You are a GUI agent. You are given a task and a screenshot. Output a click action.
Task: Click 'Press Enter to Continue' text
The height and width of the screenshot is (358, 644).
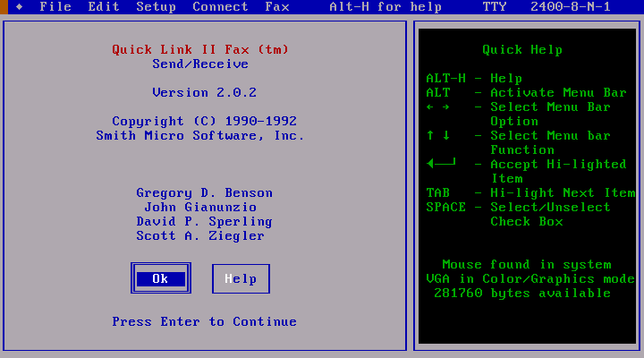point(205,321)
